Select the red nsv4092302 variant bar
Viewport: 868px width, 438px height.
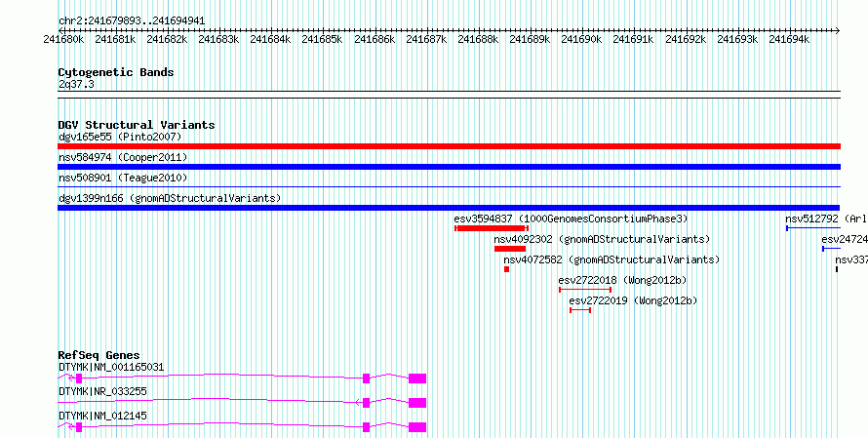point(510,249)
